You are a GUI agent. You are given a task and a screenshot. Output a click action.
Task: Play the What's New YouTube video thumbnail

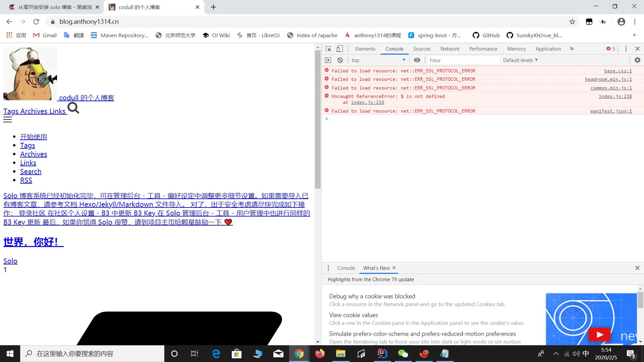pyautogui.click(x=599, y=335)
